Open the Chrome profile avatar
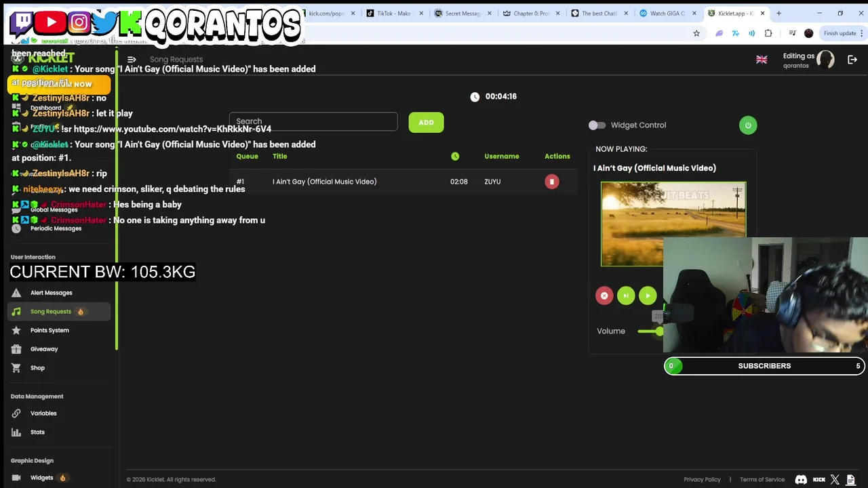 click(x=808, y=33)
